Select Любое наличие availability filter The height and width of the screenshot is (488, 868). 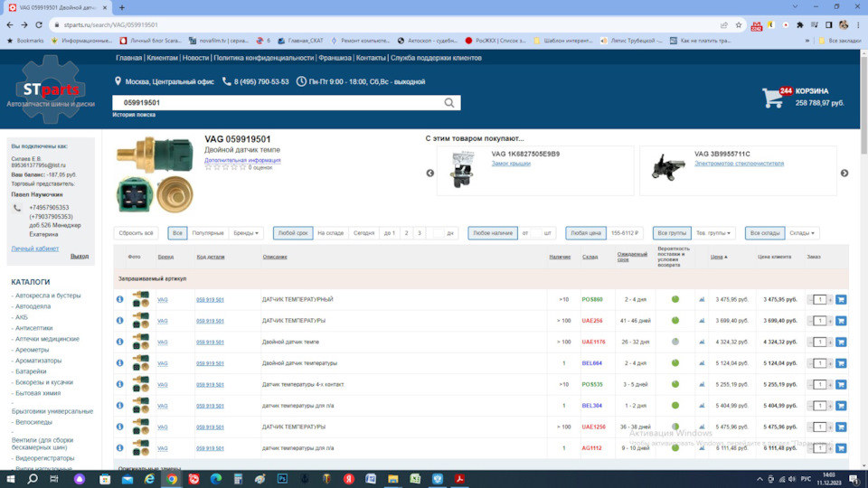[493, 233]
